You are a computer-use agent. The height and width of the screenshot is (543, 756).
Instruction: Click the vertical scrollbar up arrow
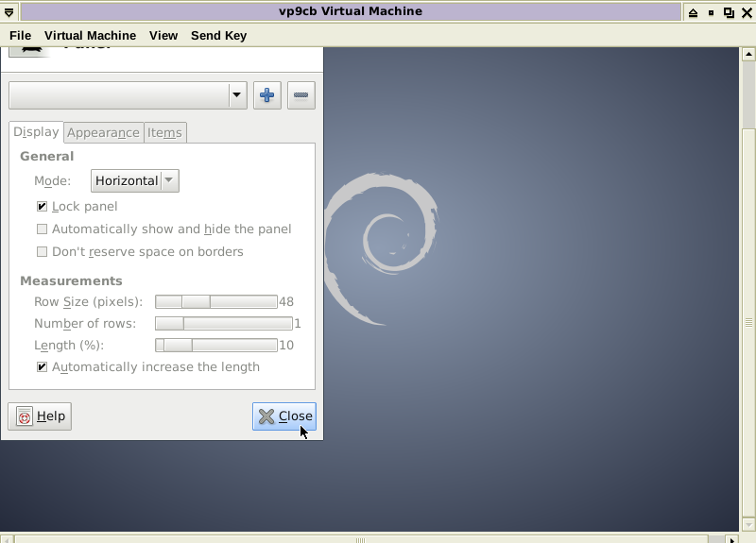(748, 54)
